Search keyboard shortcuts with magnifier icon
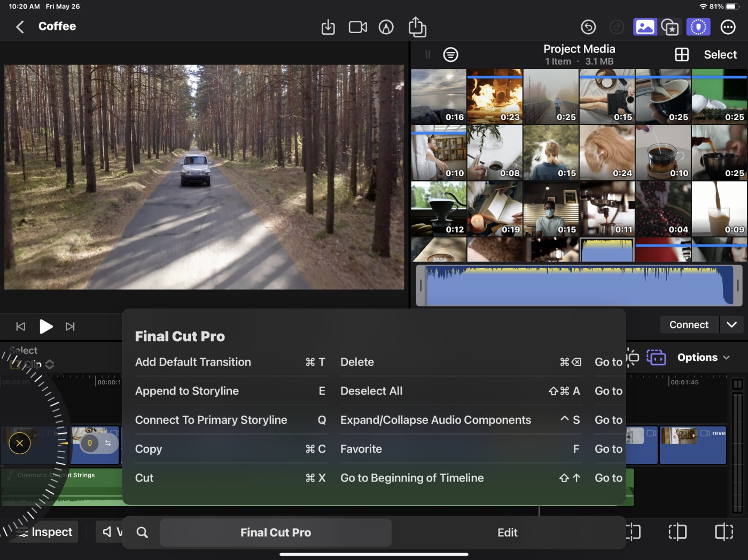This screenshot has width=748, height=560. [142, 532]
